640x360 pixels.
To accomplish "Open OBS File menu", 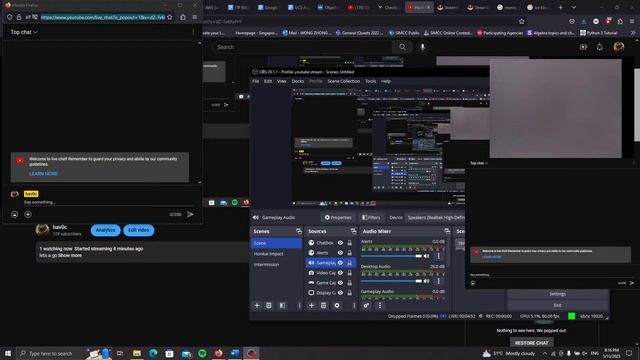I will point(256,81).
